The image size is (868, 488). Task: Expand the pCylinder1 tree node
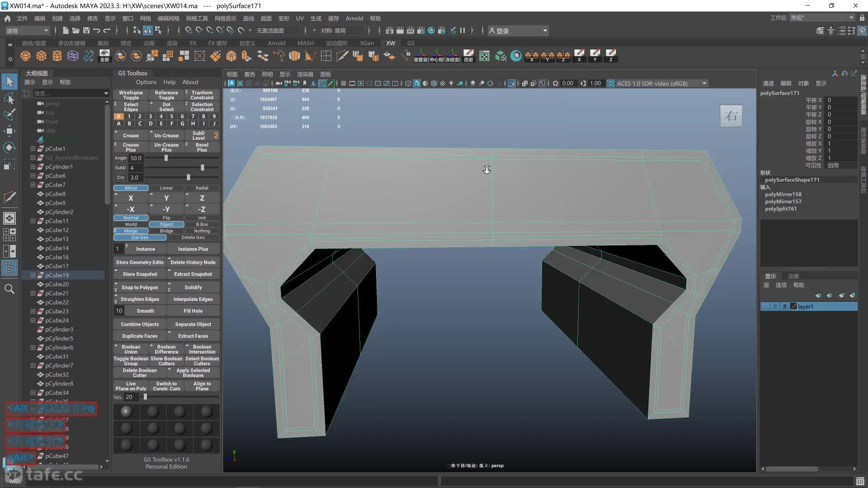33,167
